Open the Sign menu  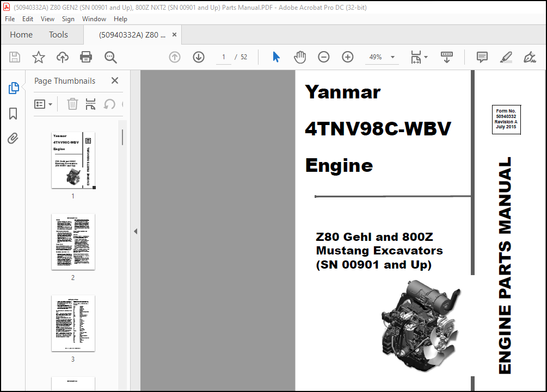(68, 19)
